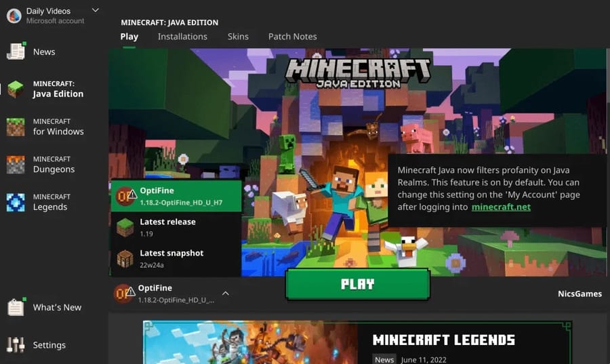610x364 pixels.
Task: Switch to the Installations tab
Action: (x=182, y=37)
